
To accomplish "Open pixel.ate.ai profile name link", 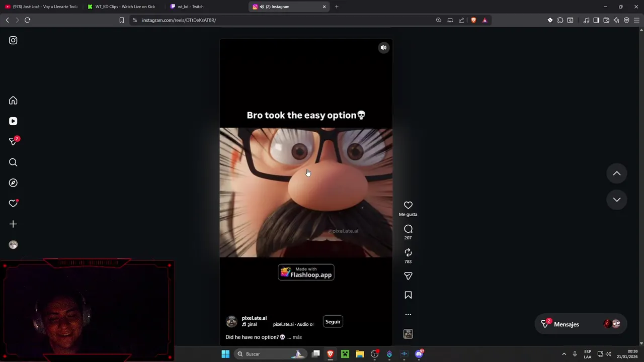I will pos(254,318).
